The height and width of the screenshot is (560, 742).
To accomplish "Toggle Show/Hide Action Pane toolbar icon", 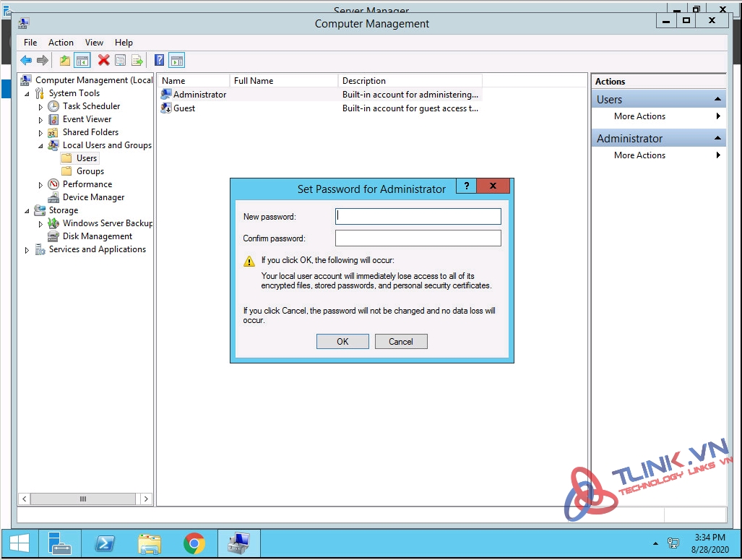I will point(177,61).
